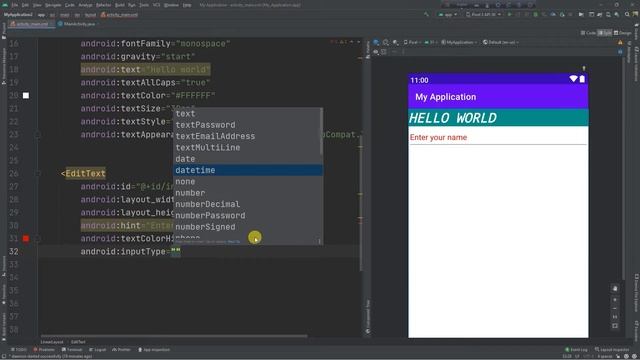640x360 pixels.
Task: Open the Pixel device selector dropdown
Action: tap(484, 15)
